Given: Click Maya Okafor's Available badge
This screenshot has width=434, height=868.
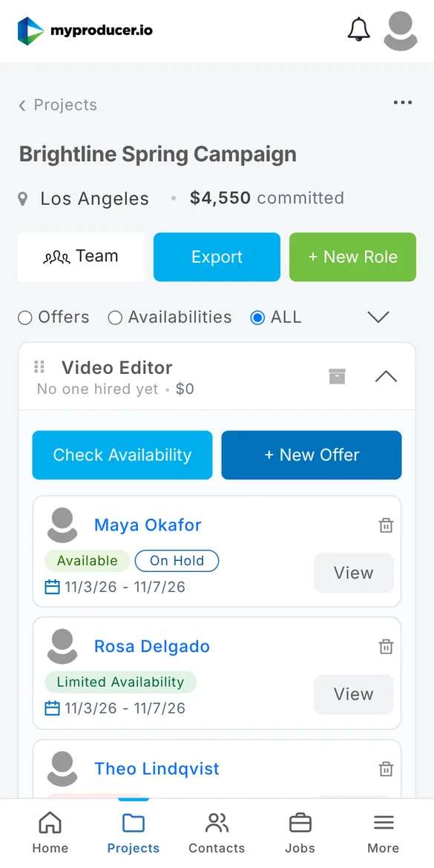Looking at the screenshot, I should (88, 561).
